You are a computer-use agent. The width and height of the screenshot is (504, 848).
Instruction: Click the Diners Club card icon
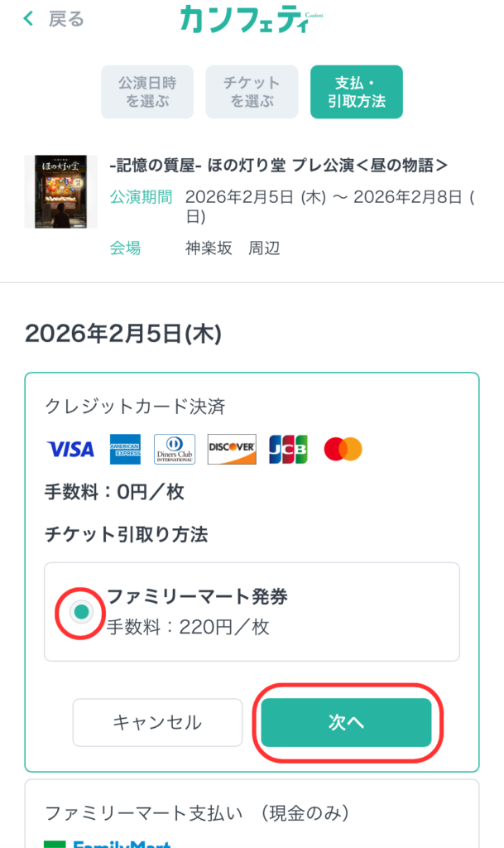pos(175,449)
